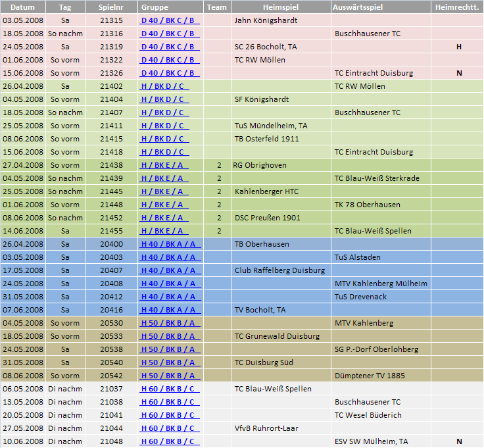Screen dimensions: 484x448
Task: Select the cell MTV Kahlenberg Mülheim
Action: 381,284
